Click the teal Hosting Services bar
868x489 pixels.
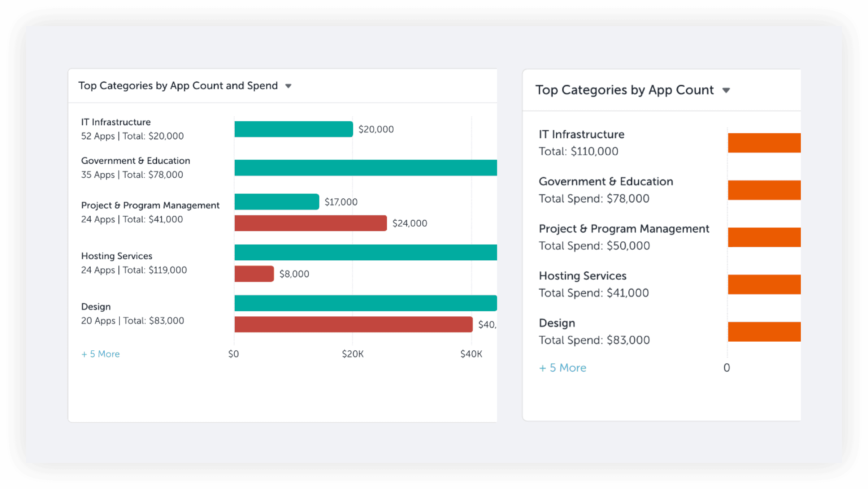pyautogui.click(x=365, y=252)
